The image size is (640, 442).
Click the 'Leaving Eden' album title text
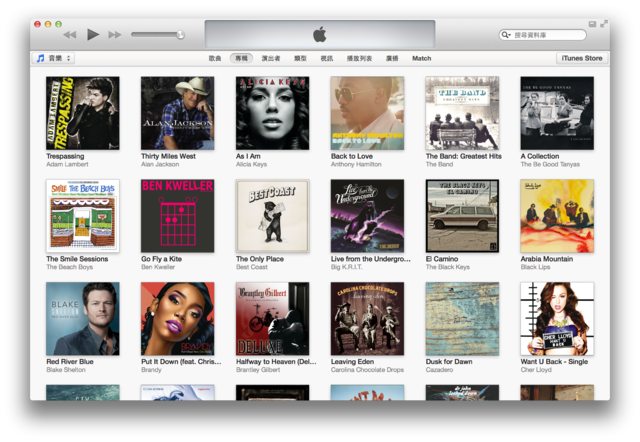pyautogui.click(x=352, y=362)
